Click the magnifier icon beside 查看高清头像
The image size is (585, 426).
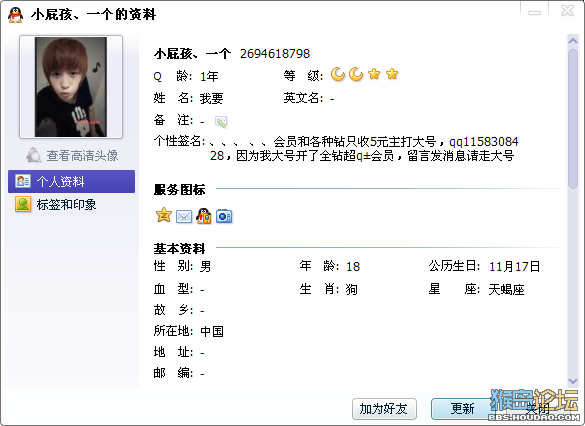34,155
